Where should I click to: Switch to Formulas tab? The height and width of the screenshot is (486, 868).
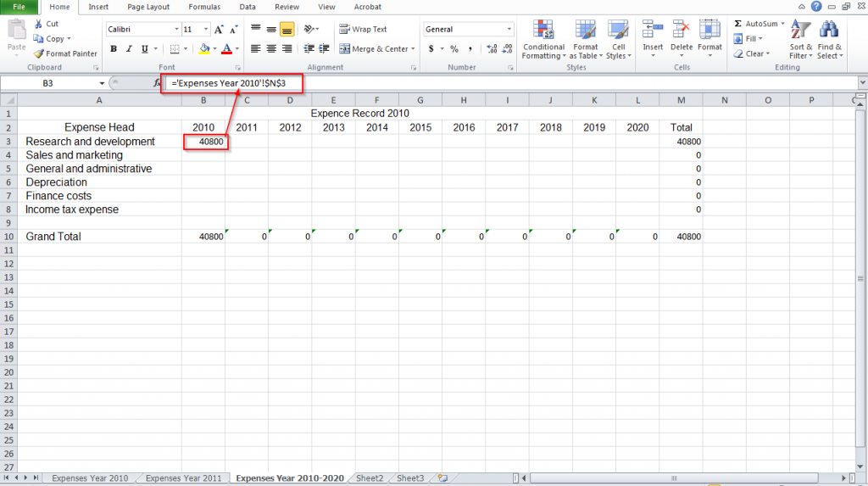click(x=204, y=7)
